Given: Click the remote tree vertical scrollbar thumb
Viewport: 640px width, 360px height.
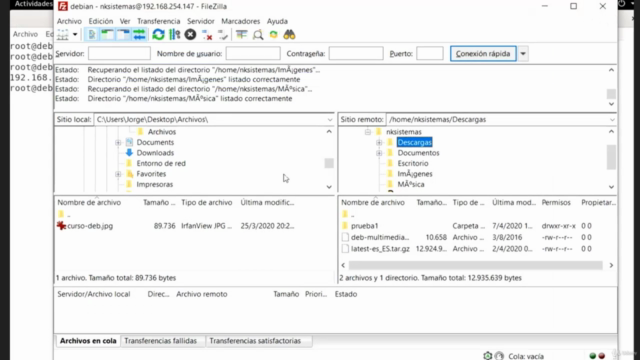Looking at the screenshot, I should point(611,157).
